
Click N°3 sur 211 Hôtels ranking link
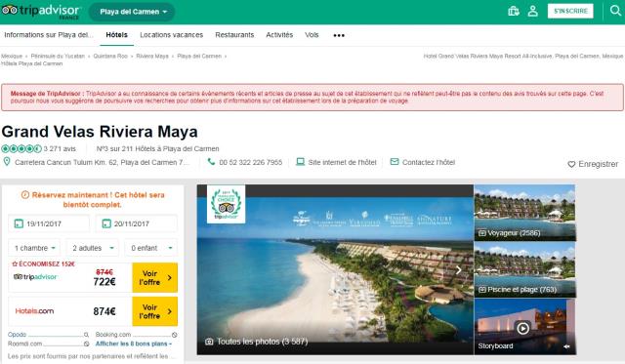pyautogui.click(x=158, y=149)
